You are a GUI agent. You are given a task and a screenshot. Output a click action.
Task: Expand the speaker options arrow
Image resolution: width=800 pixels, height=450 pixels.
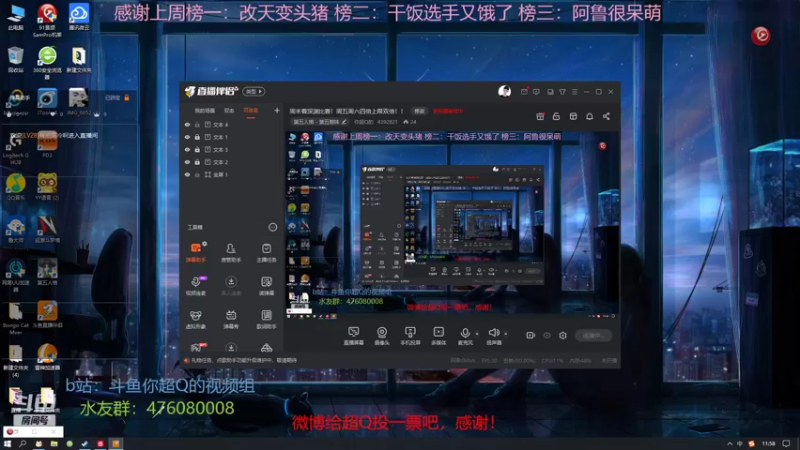[x=506, y=334]
